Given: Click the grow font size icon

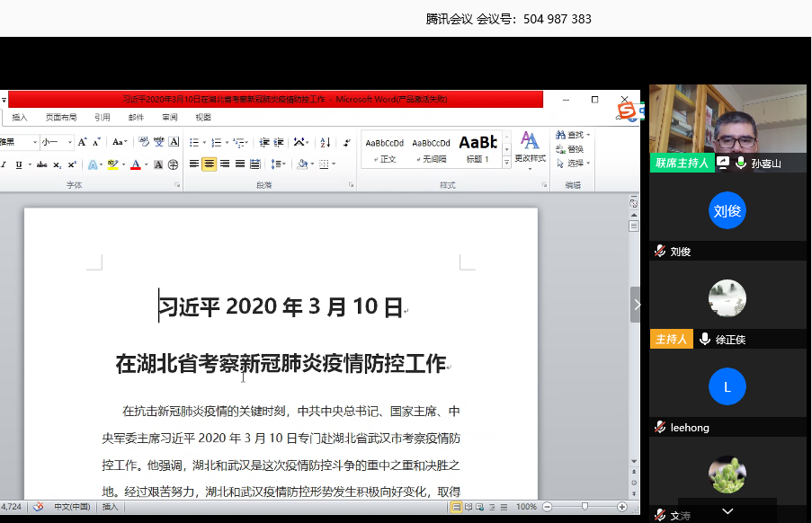Looking at the screenshot, I should pos(83,142).
